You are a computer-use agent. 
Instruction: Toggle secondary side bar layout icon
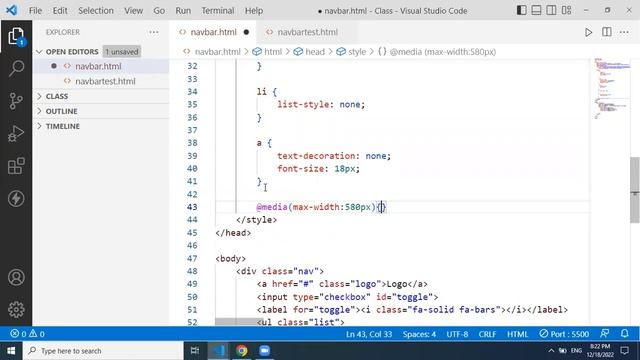coord(551,10)
